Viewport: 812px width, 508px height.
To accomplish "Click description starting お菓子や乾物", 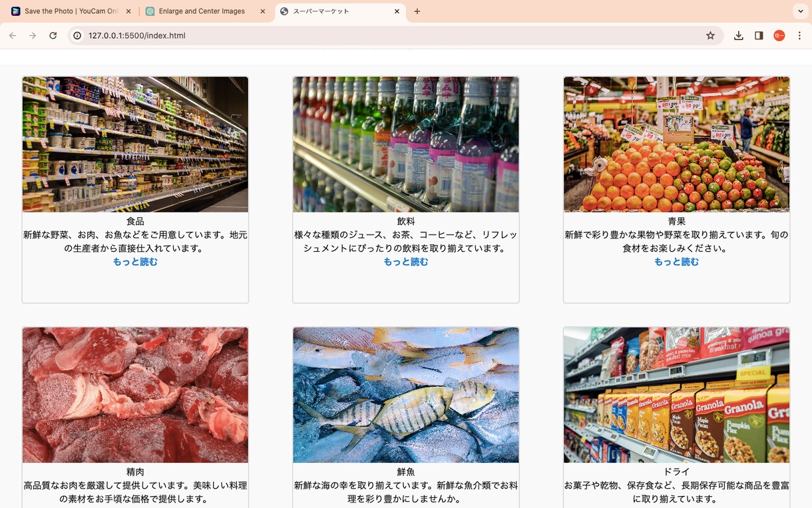I will click(676, 492).
